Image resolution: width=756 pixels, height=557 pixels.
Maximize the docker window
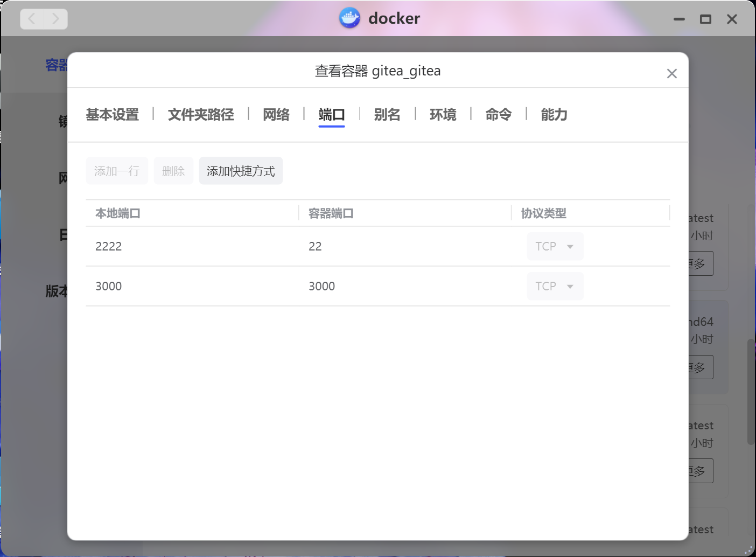point(705,19)
